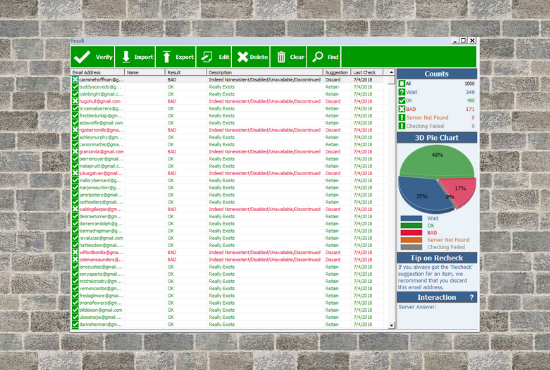
Task: Sort by the Result column header
Action: (x=186, y=72)
